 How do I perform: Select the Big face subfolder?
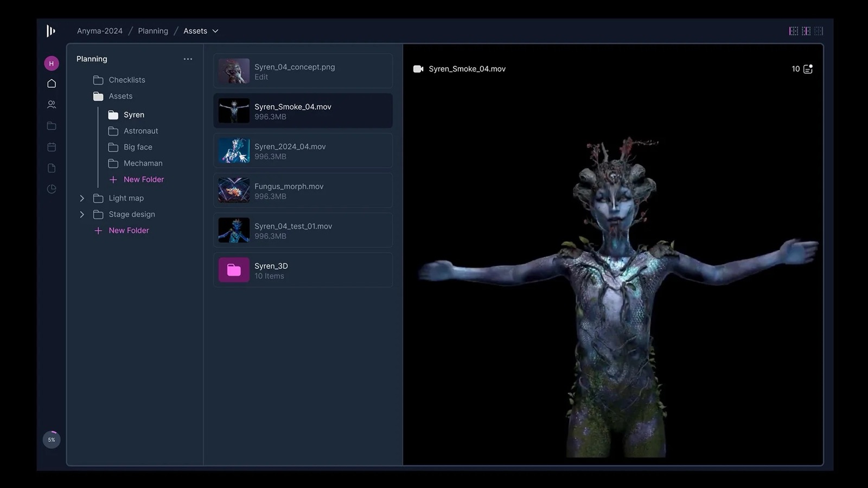[130, 147]
